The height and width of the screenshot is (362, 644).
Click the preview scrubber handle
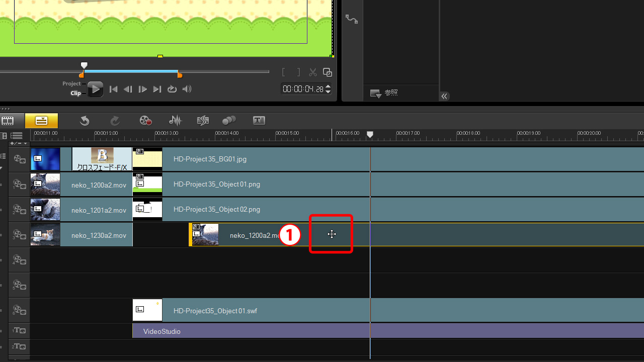pyautogui.click(x=84, y=66)
